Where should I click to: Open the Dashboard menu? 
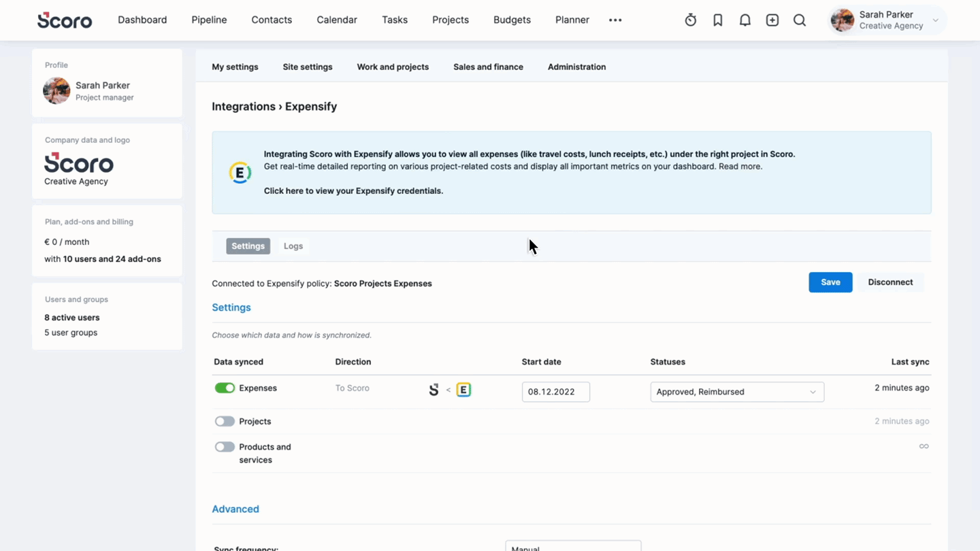tap(142, 20)
